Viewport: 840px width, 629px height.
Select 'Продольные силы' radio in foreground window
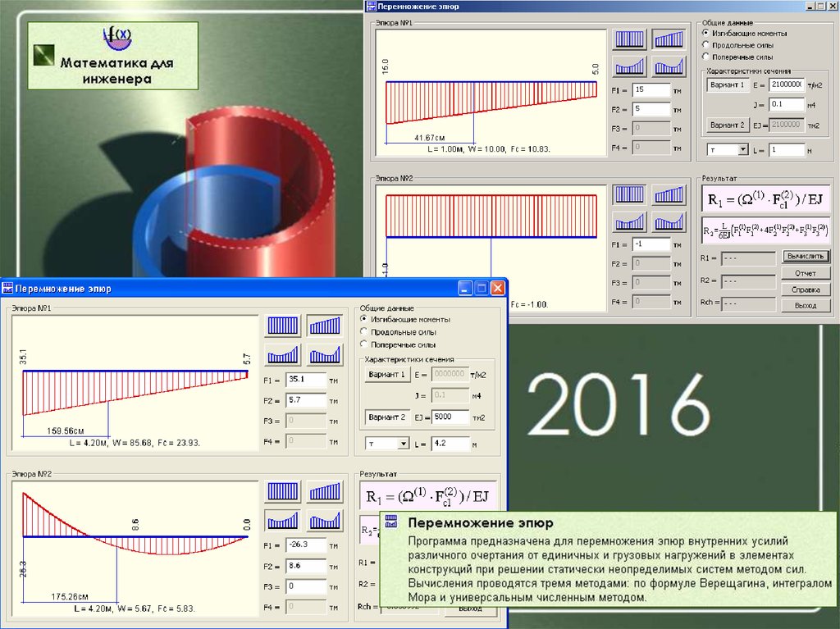(363, 332)
